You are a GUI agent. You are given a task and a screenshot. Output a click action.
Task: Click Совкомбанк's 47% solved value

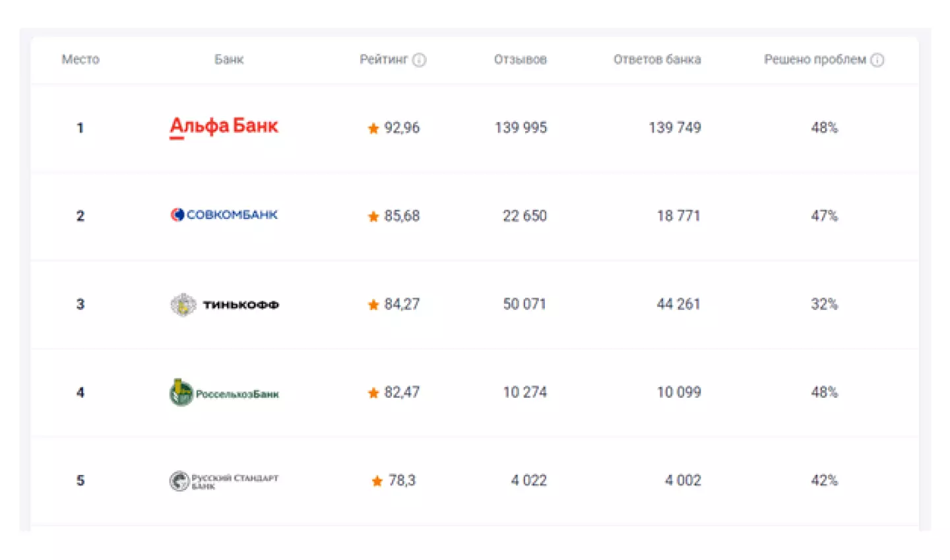(x=825, y=216)
